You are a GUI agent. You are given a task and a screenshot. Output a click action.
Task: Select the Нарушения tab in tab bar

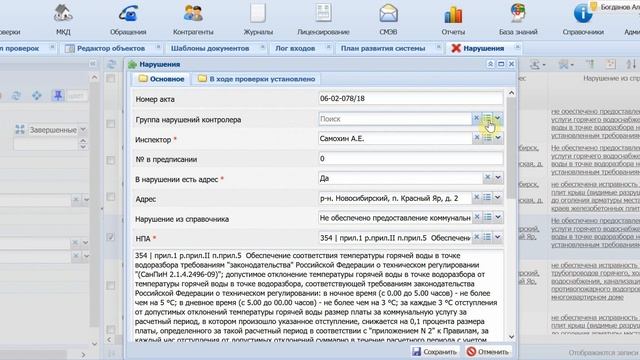483,48
